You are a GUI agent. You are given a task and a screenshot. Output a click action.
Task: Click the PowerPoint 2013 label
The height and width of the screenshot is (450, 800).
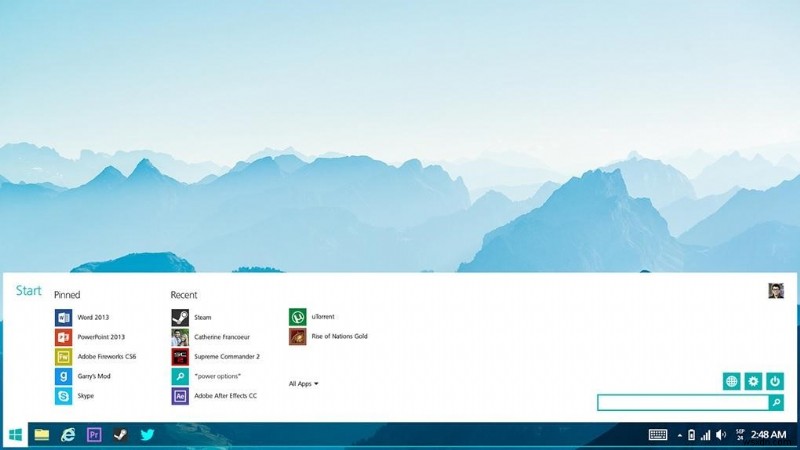tap(101, 337)
